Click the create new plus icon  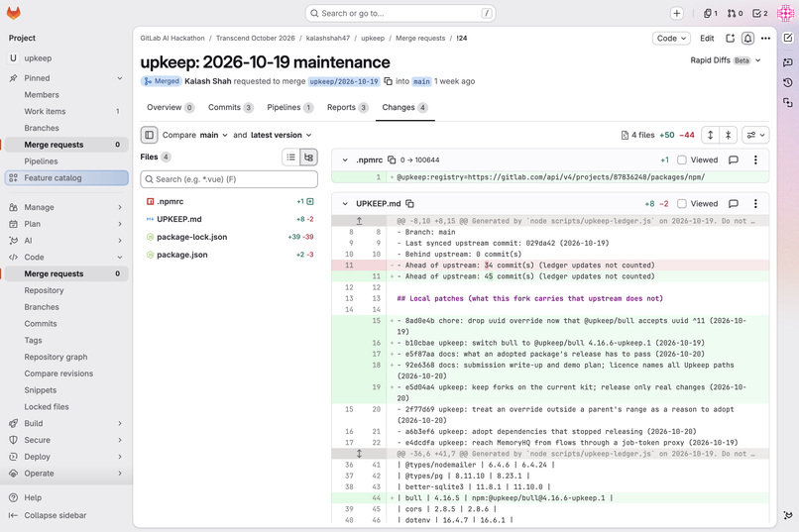pos(676,13)
